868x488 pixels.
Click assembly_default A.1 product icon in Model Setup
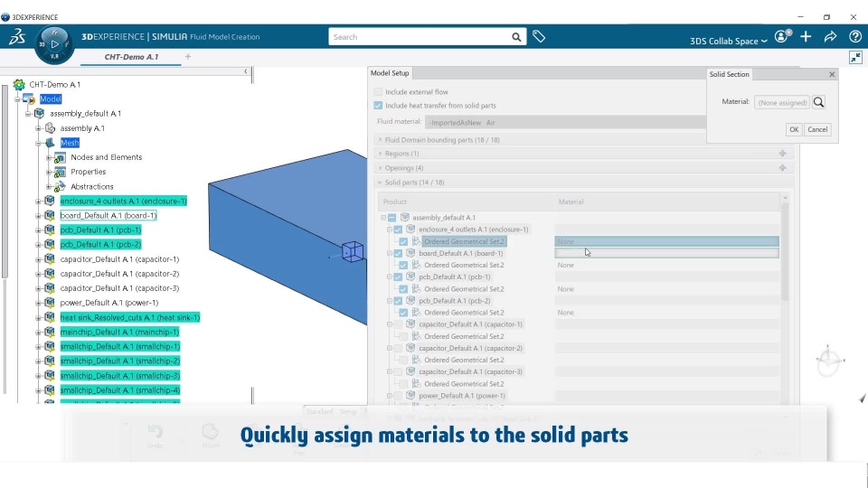pos(405,218)
